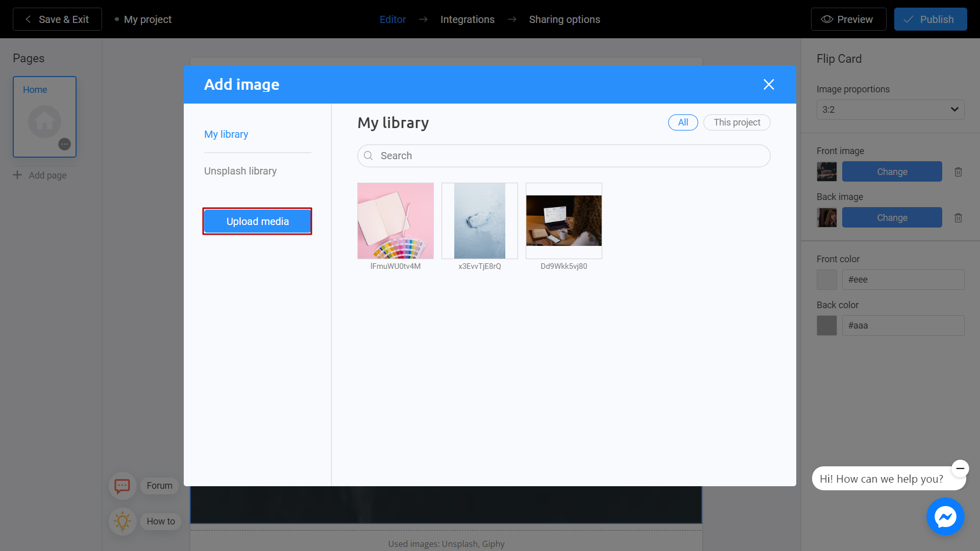Open the Messenger chat bubble
Image resolution: width=980 pixels, height=551 pixels.
pyautogui.click(x=945, y=516)
